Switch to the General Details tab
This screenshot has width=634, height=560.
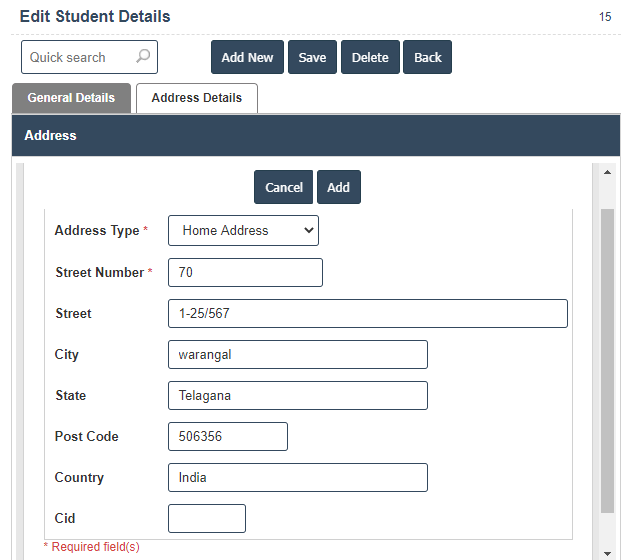coord(71,98)
